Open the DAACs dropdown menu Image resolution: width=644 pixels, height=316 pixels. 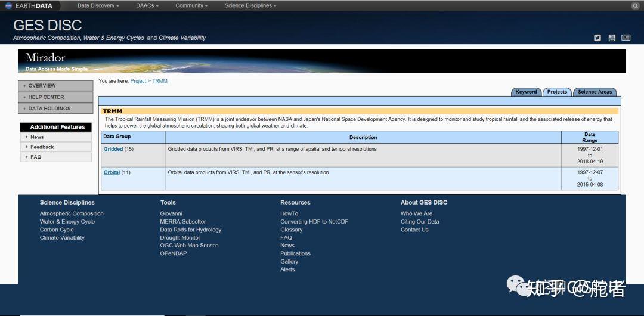pyautogui.click(x=147, y=6)
